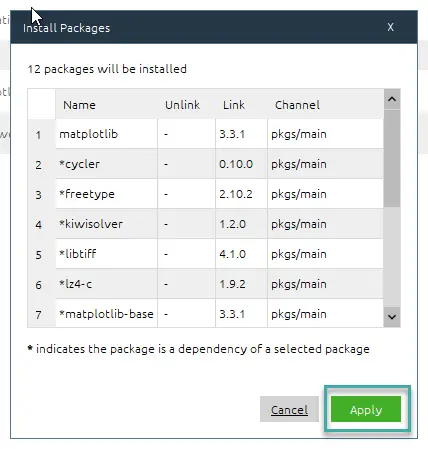Select the *kiwisolver package name cell

106,224
